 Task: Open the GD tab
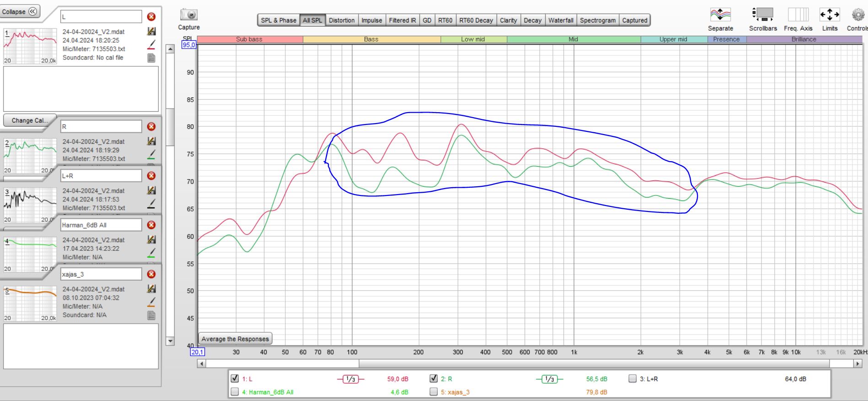[x=427, y=20]
